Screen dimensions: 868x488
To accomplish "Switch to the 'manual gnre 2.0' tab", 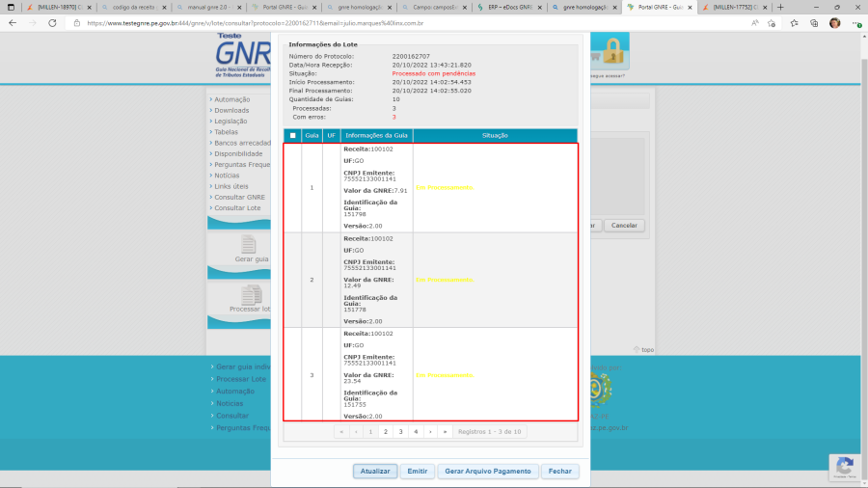I will [x=208, y=7].
